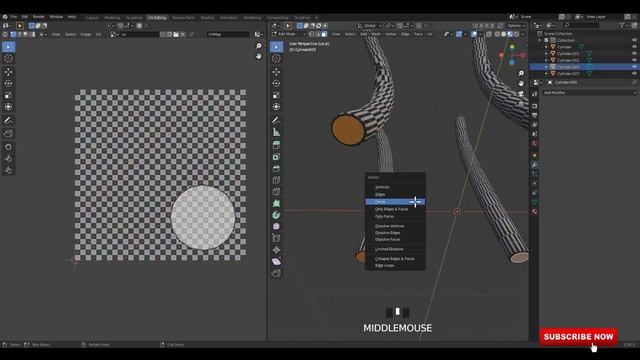
Task: Open the UVMap dropdown in UV editor
Action: click(228, 34)
